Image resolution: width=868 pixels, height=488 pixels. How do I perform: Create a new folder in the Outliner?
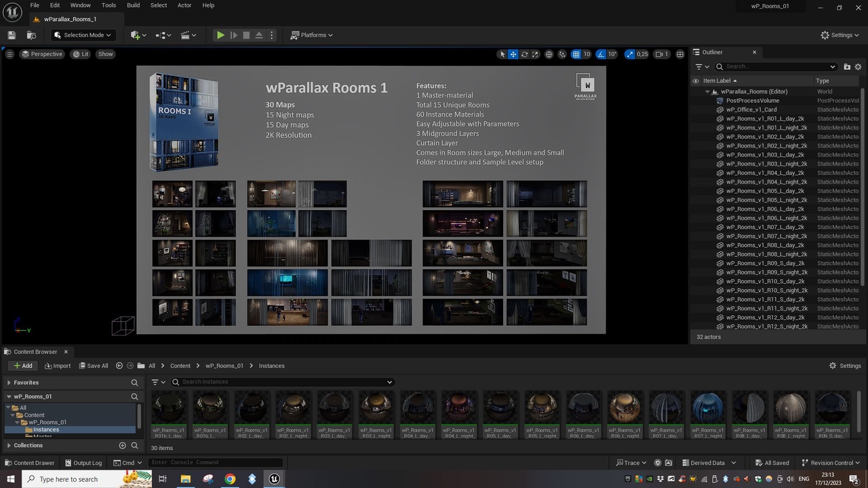click(847, 66)
